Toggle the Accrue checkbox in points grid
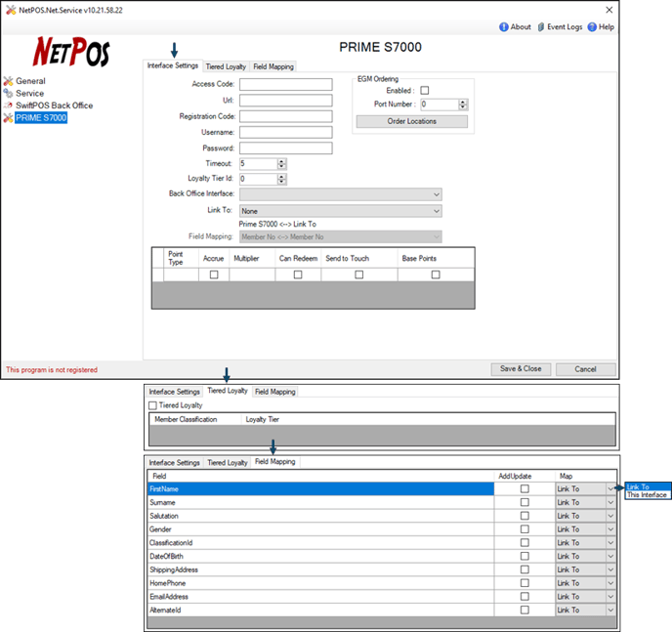This screenshot has width=672, height=632. [x=214, y=274]
